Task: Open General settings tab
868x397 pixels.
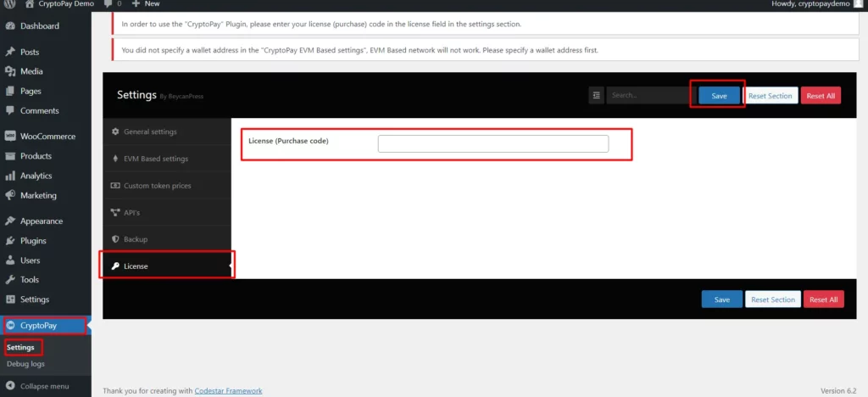Action: click(167, 131)
